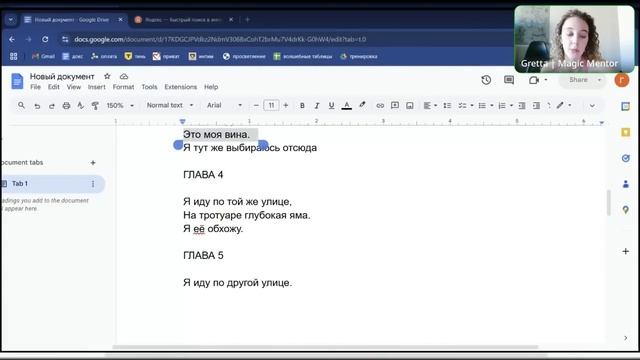640x360 pixels.
Task: Open line and paragraph spacing
Action: [447, 106]
